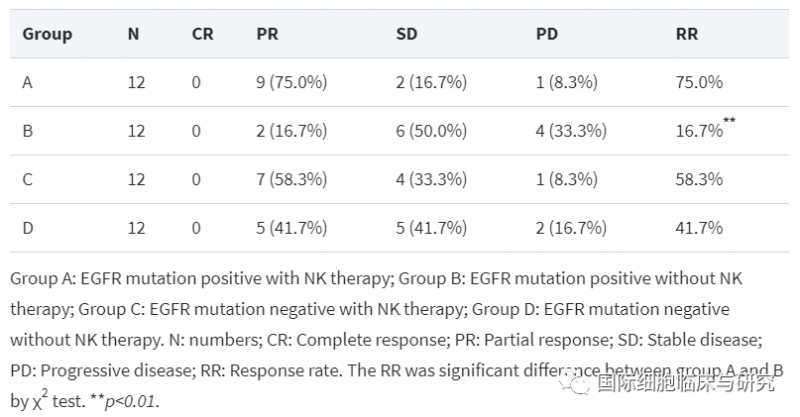Click the 6 (50.0%) SD cell
Image resolution: width=800 pixels, height=417 pixels.
click(431, 131)
